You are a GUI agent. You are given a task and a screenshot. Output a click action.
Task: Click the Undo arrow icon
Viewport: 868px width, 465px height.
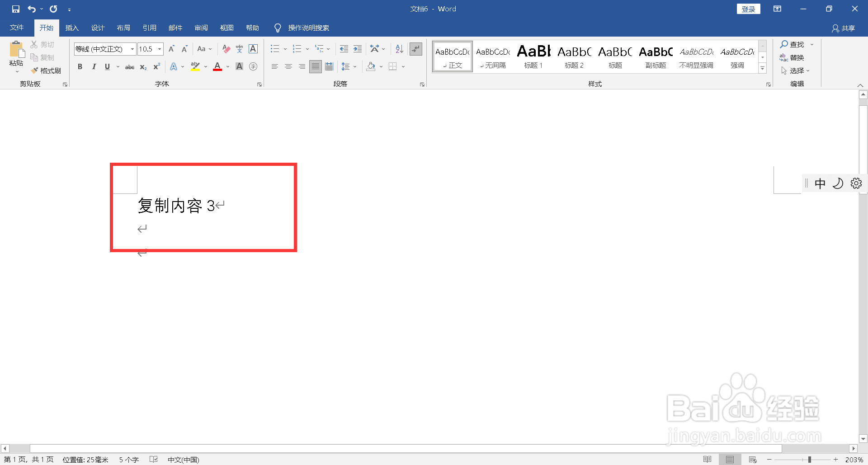click(32, 9)
